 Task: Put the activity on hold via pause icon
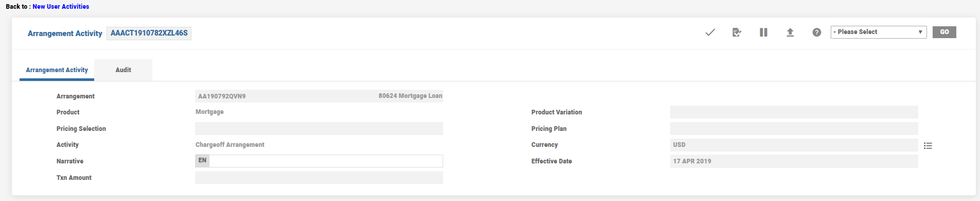763,32
